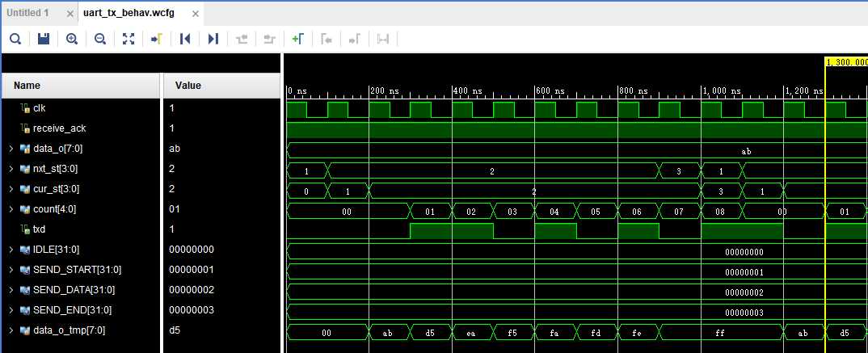868x353 pixels.
Task: Click the Zoom Fit icon
Action: tap(129, 39)
